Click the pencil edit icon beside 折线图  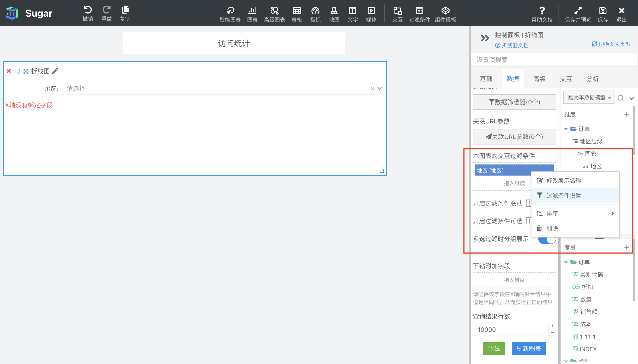coord(55,71)
